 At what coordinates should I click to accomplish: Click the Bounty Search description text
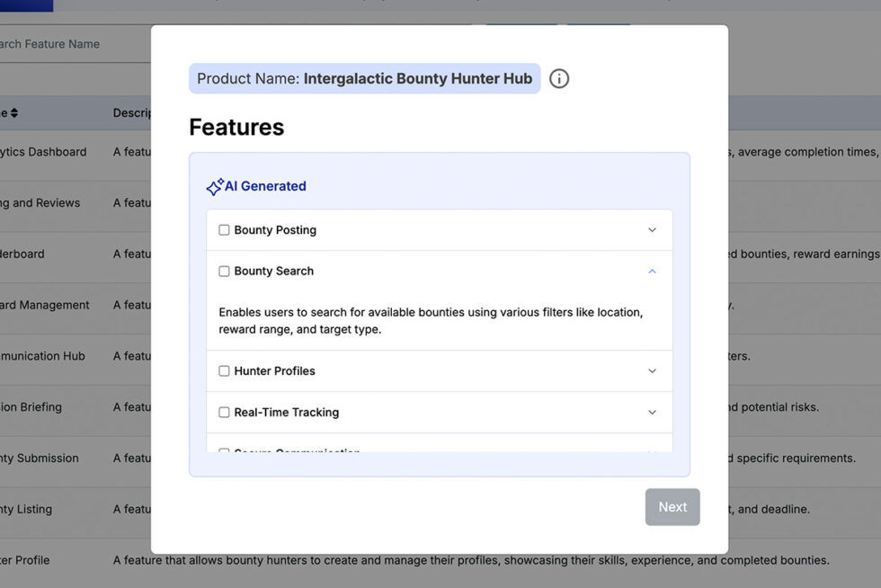click(431, 321)
